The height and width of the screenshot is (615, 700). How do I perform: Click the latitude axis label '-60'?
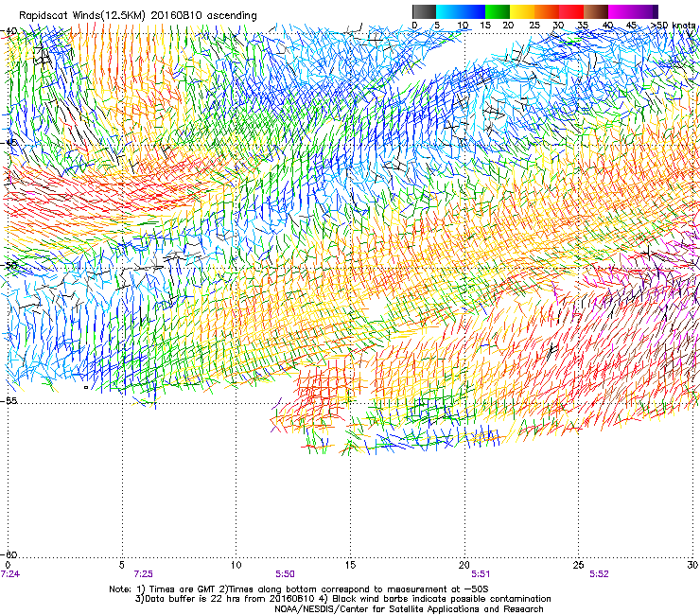coord(9,554)
